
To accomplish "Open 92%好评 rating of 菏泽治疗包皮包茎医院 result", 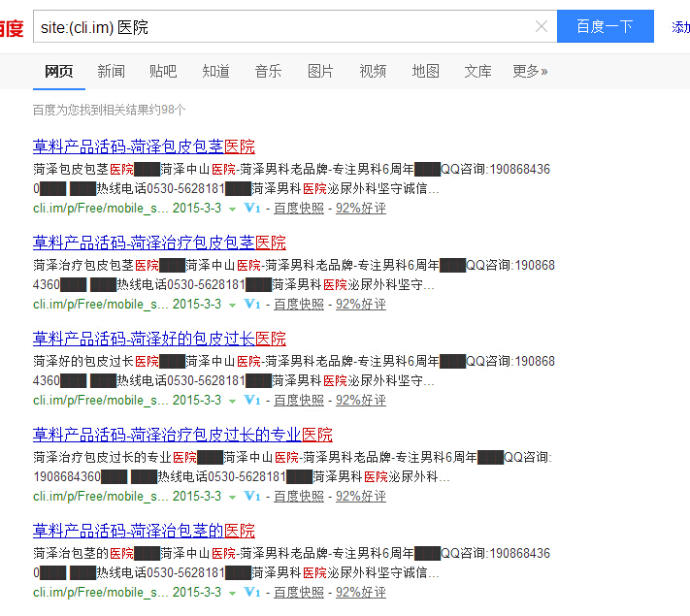I will [361, 304].
